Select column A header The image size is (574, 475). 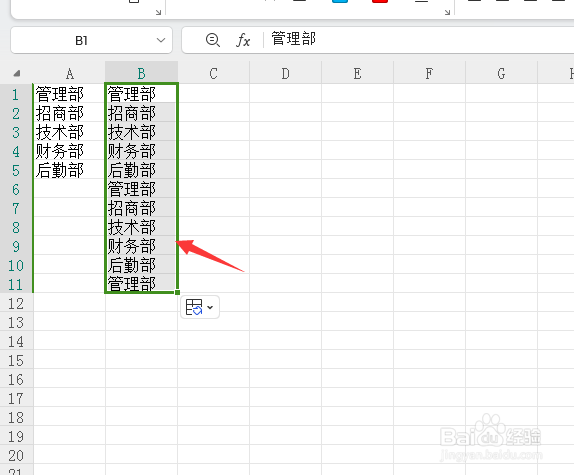(70, 74)
